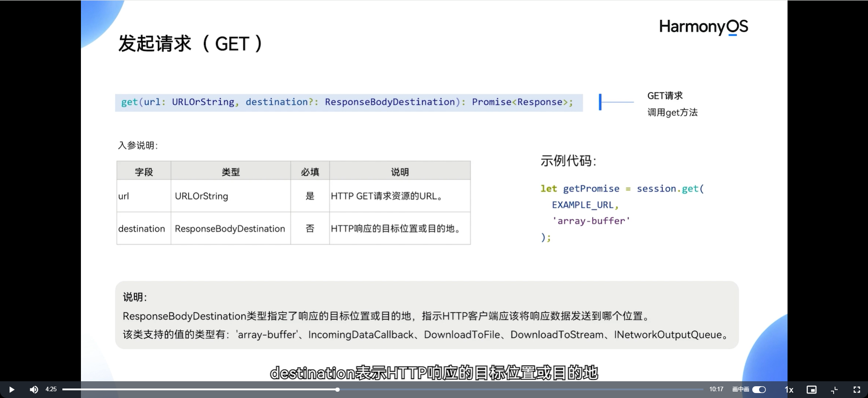Click the ResponseBodyDestination type cell

pos(231,228)
